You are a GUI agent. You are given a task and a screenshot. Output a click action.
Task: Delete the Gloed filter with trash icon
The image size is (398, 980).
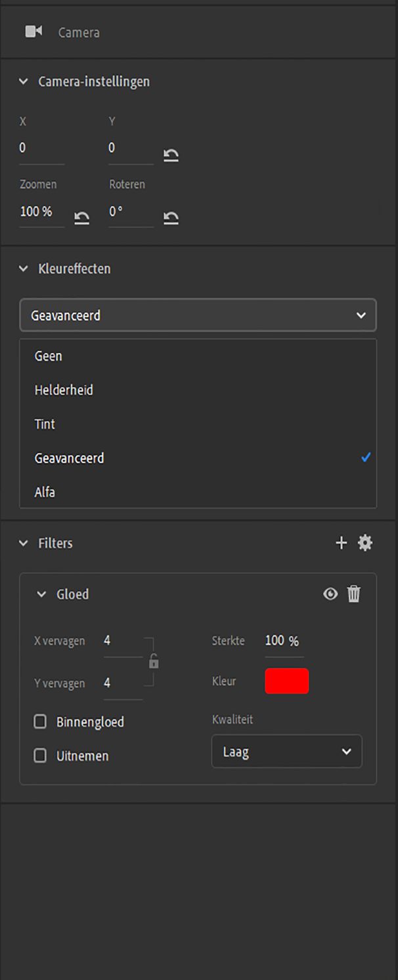[354, 594]
